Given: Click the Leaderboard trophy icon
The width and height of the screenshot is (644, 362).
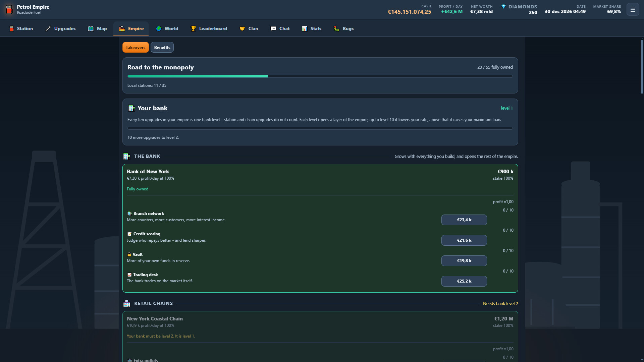Looking at the screenshot, I should 193,28.
